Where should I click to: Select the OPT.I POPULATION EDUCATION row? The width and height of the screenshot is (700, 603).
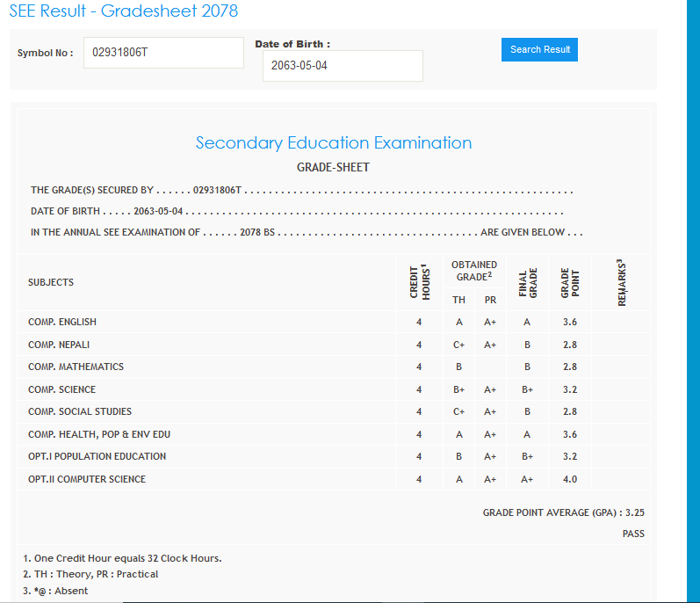pyautogui.click(x=97, y=457)
